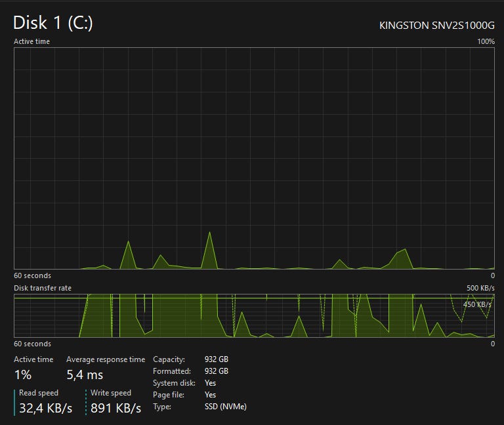Screen dimensions: 504x425
Task: Click the Disk transfer rate label
Action: coord(43,288)
